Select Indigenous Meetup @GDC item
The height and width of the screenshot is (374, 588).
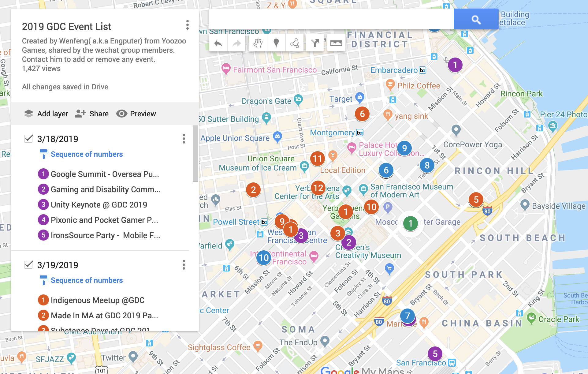coord(91,300)
